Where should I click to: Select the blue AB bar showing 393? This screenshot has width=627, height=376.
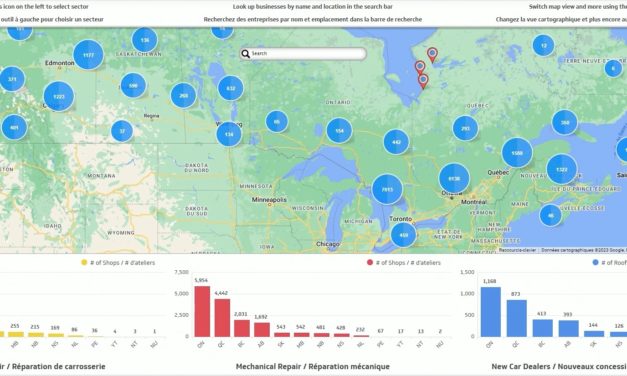tap(568, 328)
